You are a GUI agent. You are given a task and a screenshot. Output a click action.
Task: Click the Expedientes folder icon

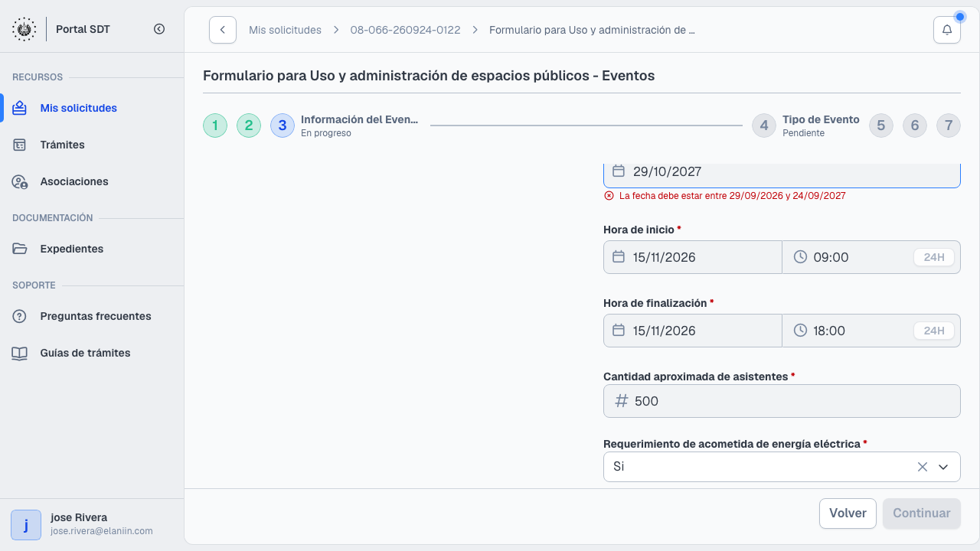pyautogui.click(x=20, y=249)
